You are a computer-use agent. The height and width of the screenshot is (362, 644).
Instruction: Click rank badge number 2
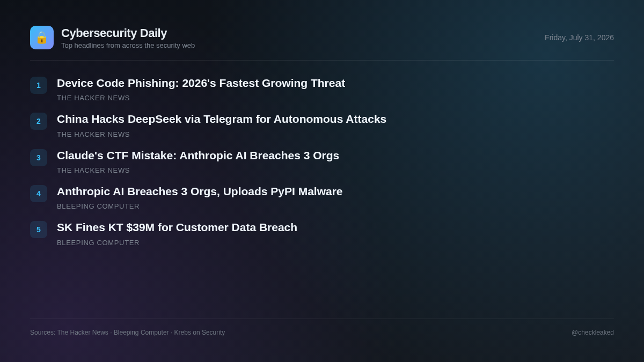[39, 121]
